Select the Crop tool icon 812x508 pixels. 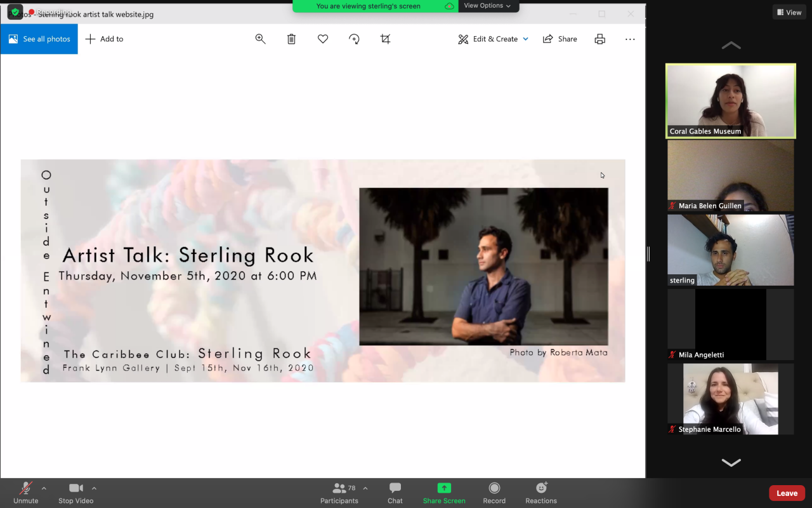pos(385,39)
